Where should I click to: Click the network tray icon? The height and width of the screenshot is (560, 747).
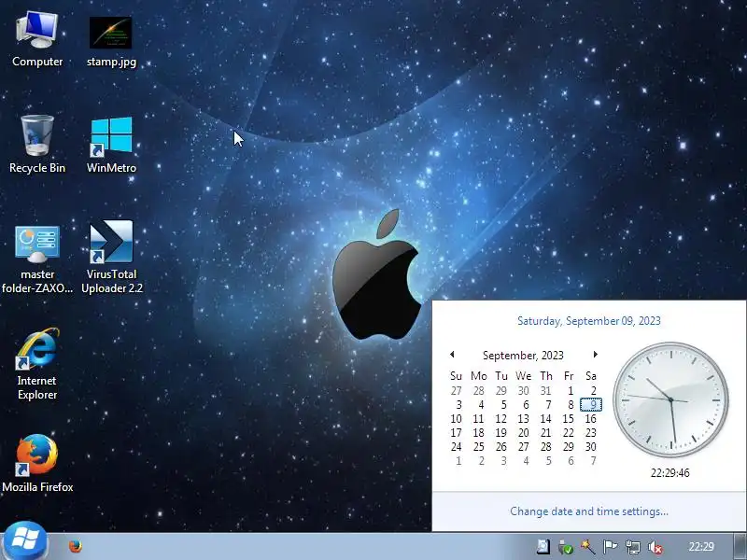[x=633, y=547]
